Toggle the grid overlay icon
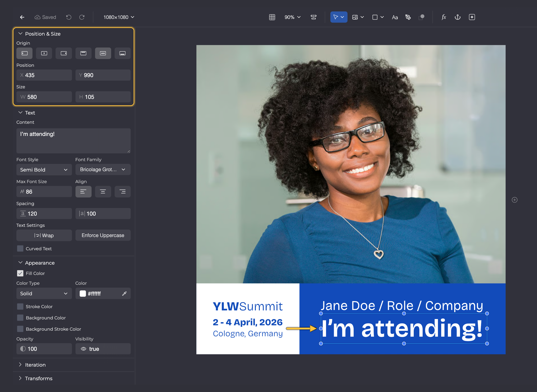Screen dimensions: 537x392 click(272, 17)
